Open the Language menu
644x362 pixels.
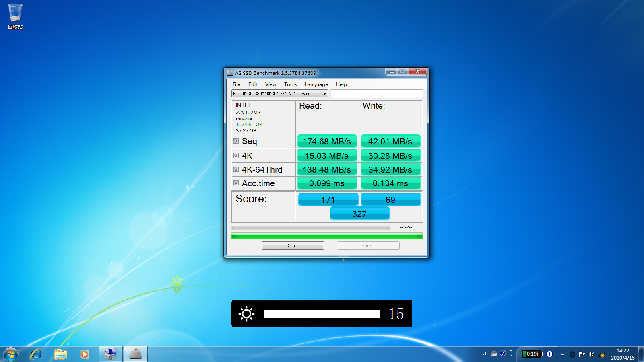[x=316, y=84]
